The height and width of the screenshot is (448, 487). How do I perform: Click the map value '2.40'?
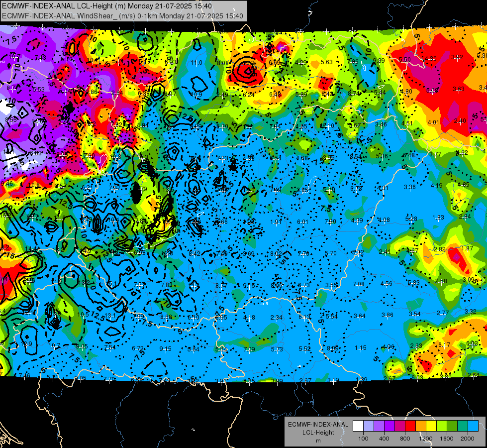(x=460, y=120)
